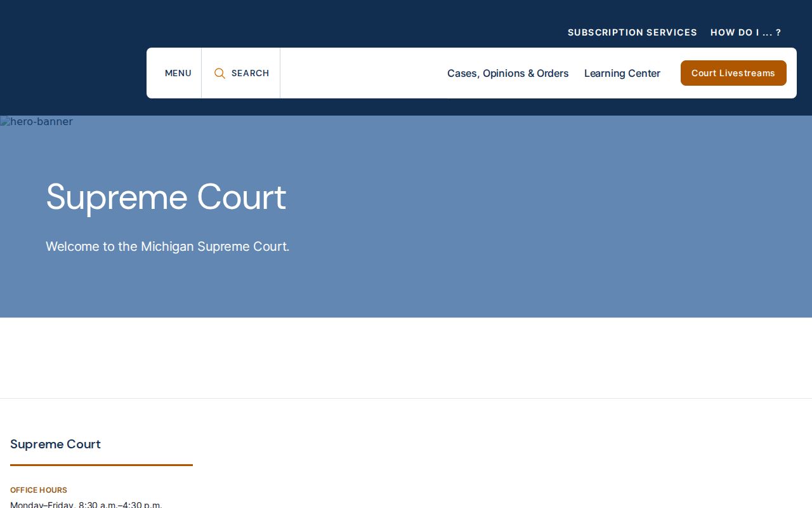Click the OFFICE HOURS label
Viewport: 812px width, 508px height.
[39, 490]
